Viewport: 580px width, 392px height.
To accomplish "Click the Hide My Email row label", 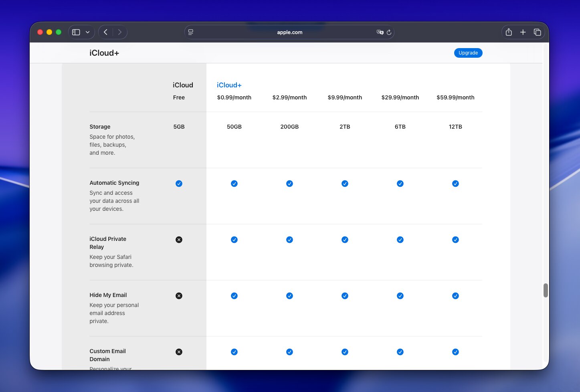I will 108,295.
